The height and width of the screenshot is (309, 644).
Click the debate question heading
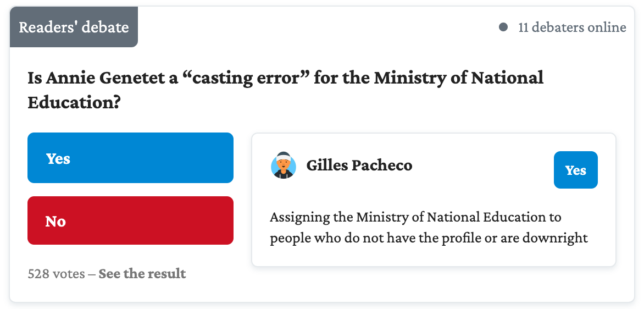pos(285,90)
